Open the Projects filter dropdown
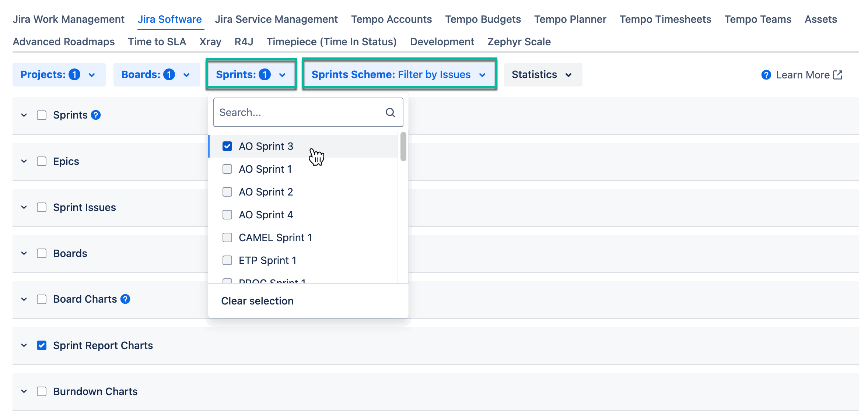868x419 pixels. tap(59, 74)
